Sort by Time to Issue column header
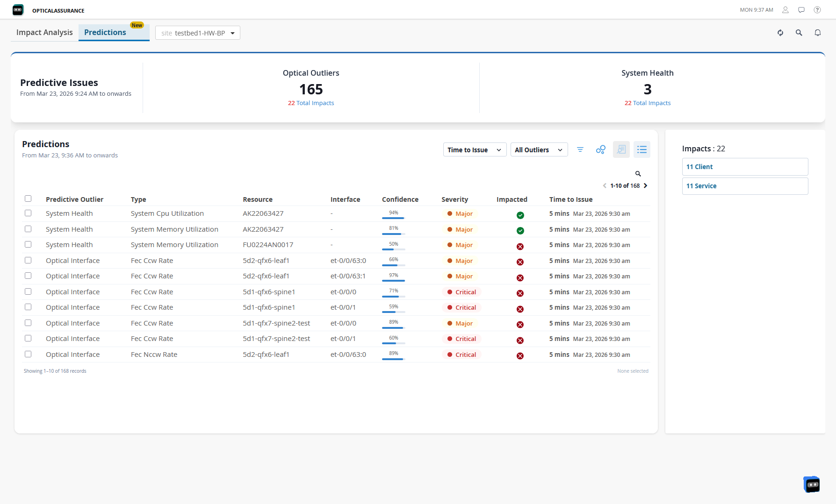This screenshot has height=504, width=836. (x=571, y=199)
